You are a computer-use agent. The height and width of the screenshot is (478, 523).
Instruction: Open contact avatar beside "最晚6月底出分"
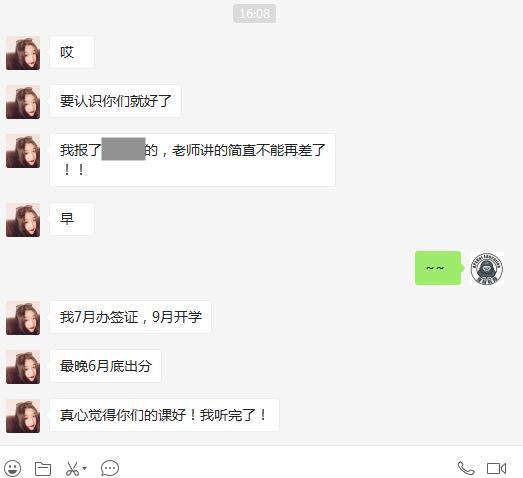coord(23,367)
